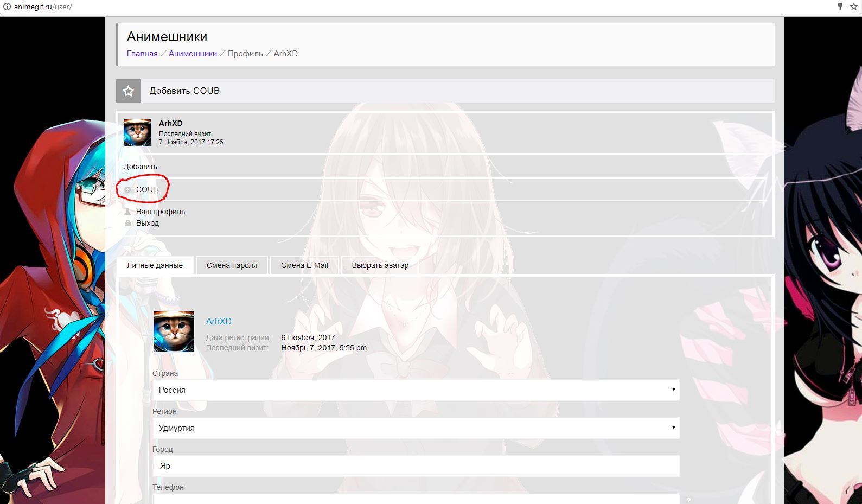The image size is (862, 504).
Task: Open the Смена E-Mail tab
Action: (x=304, y=265)
